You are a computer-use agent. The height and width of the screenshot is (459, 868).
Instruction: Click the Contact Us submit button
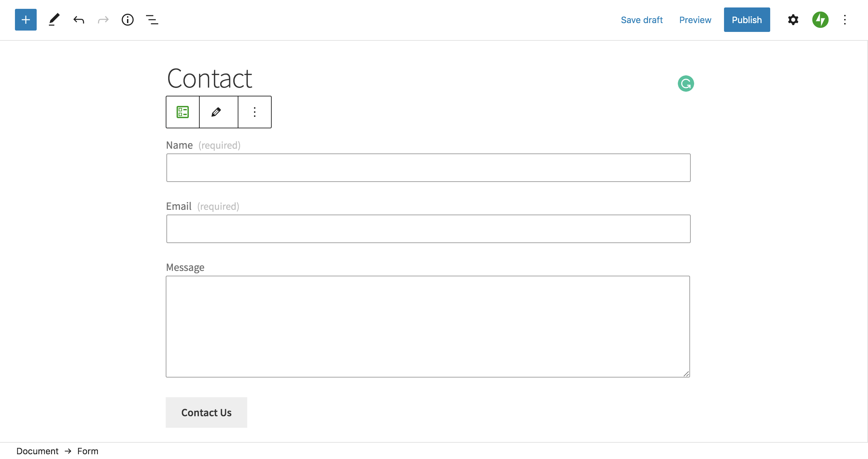point(206,412)
